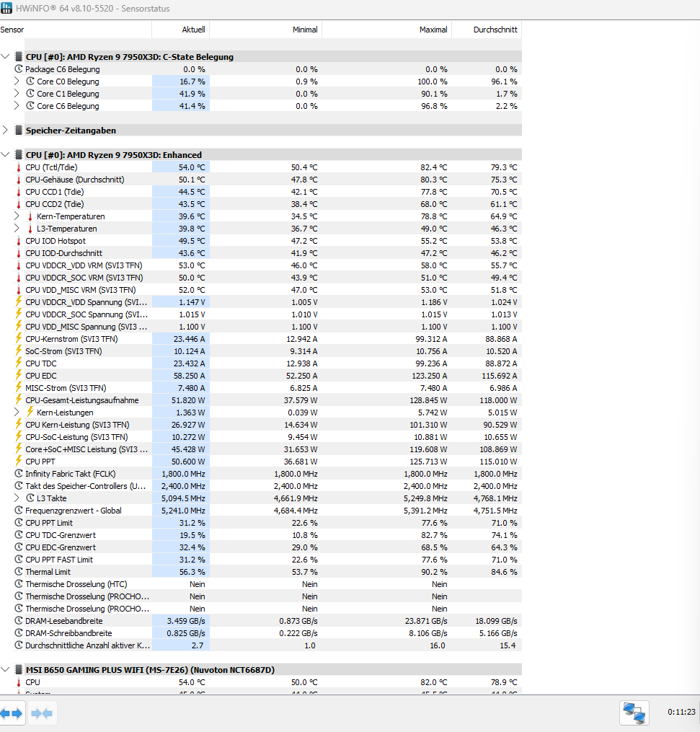Click the lightning icon beside CPU TDC
Image resolution: width=700 pixels, height=732 pixels.
(x=19, y=363)
